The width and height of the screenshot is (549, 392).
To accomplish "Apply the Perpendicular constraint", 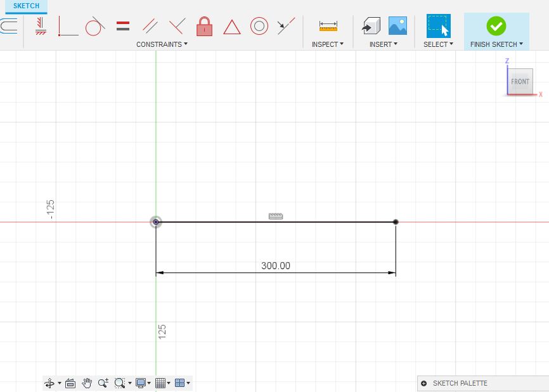I will pos(177,26).
